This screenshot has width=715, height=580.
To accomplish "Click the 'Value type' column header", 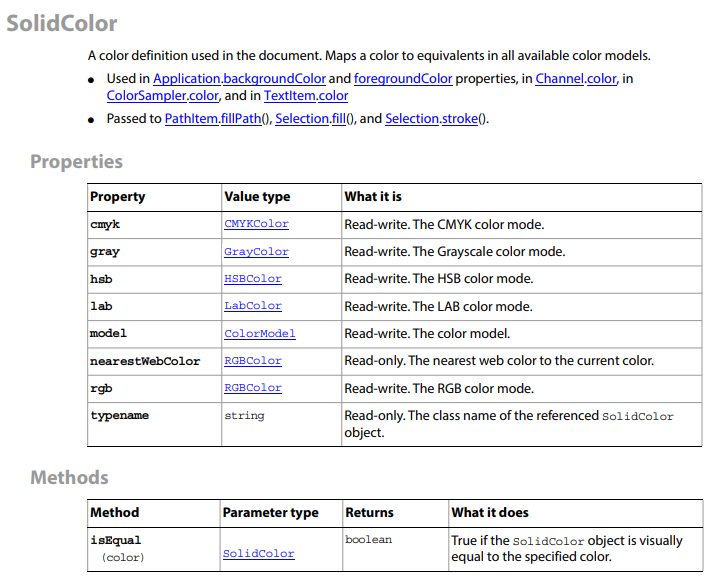I will click(x=257, y=197).
